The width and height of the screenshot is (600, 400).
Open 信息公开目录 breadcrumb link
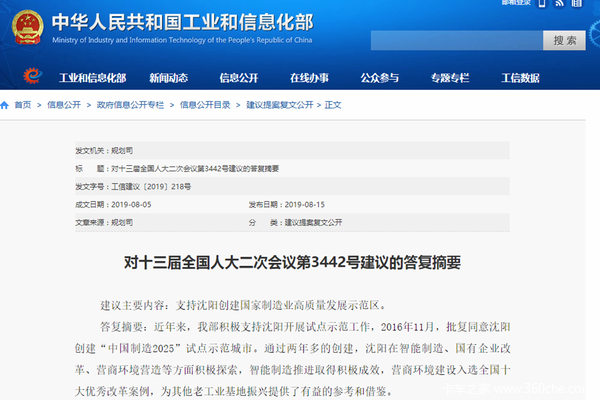point(205,104)
